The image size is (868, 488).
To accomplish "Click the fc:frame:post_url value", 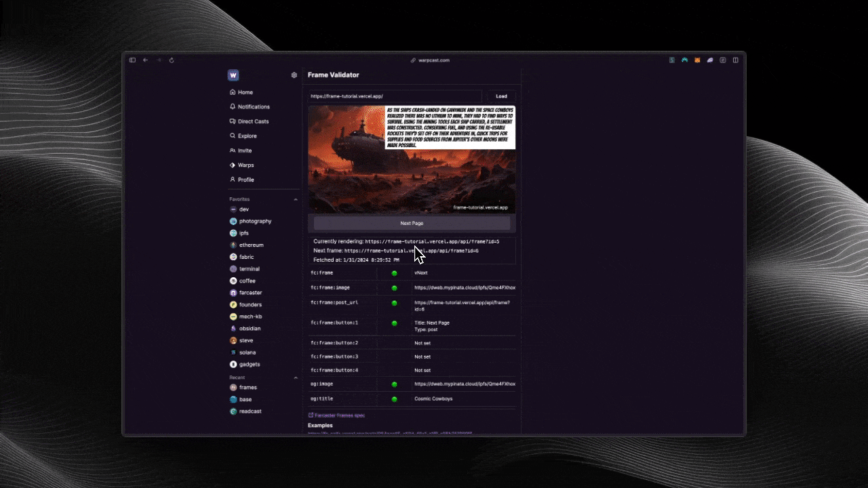I will 462,306.
